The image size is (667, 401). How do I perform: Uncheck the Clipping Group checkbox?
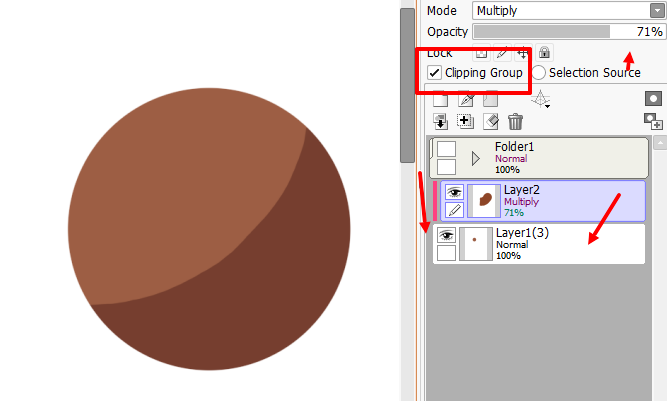pos(434,73)
